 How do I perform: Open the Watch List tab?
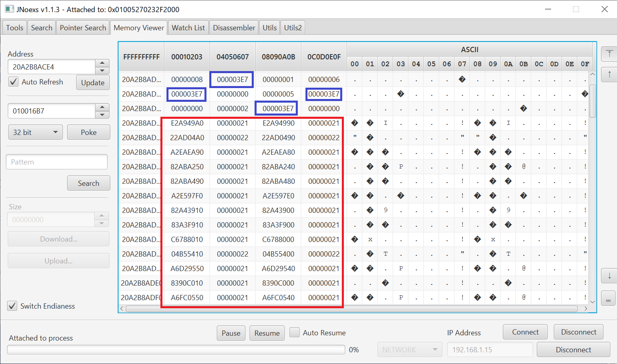188,27
